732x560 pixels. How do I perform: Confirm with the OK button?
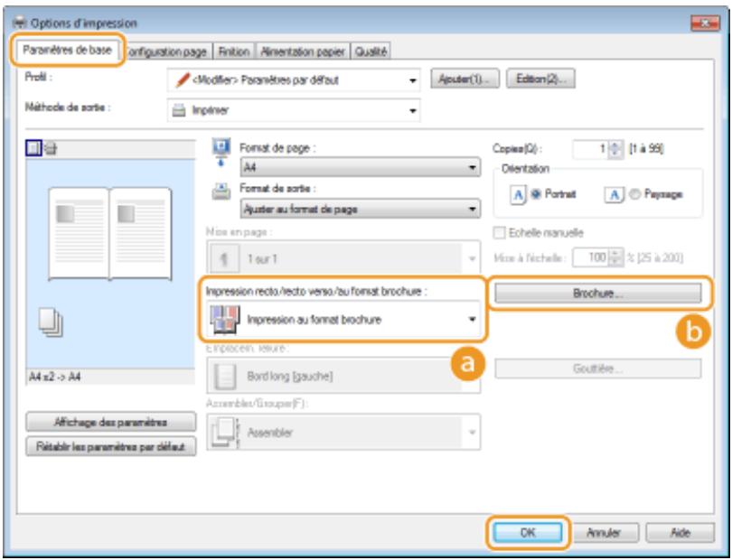(x=528, y=533)
